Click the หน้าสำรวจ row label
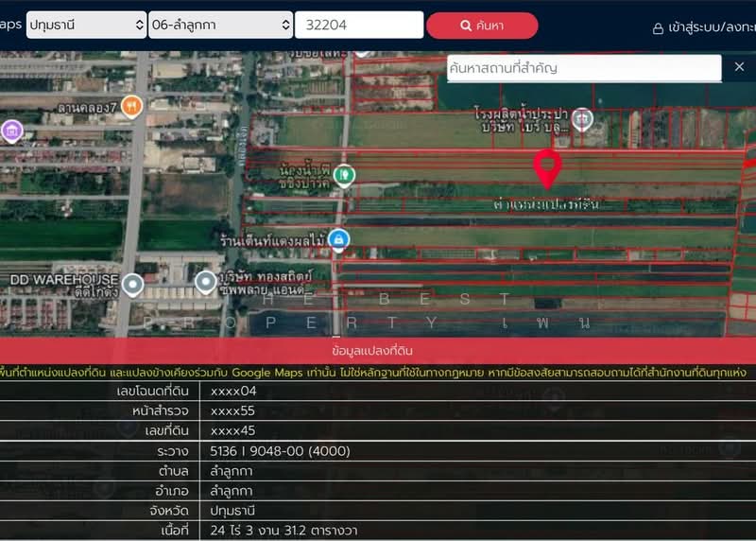756x541 pixels. click(x=161, y=410)
